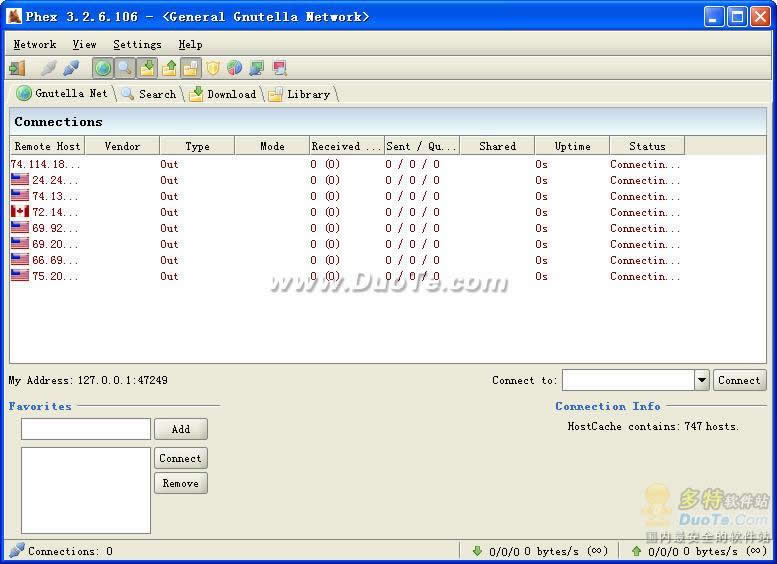Toggle the Library folder toolbar button
This screenshot has height=564, width=777.
coord(191,68)
